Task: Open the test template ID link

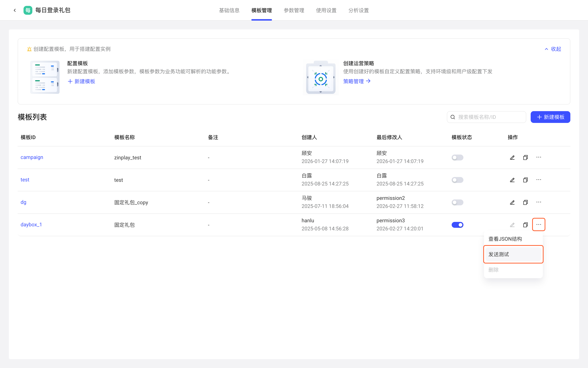Action: 25,180
